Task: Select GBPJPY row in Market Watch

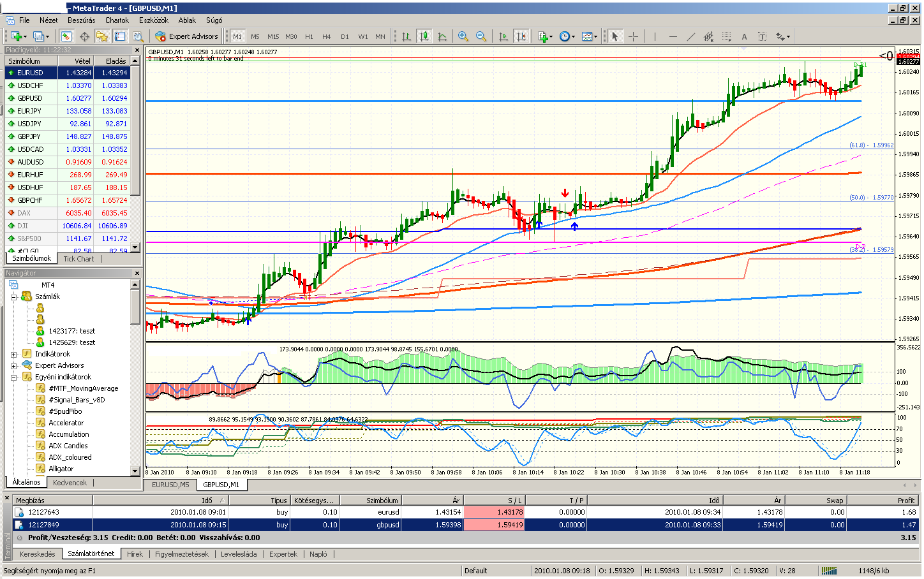Action: 68,136
